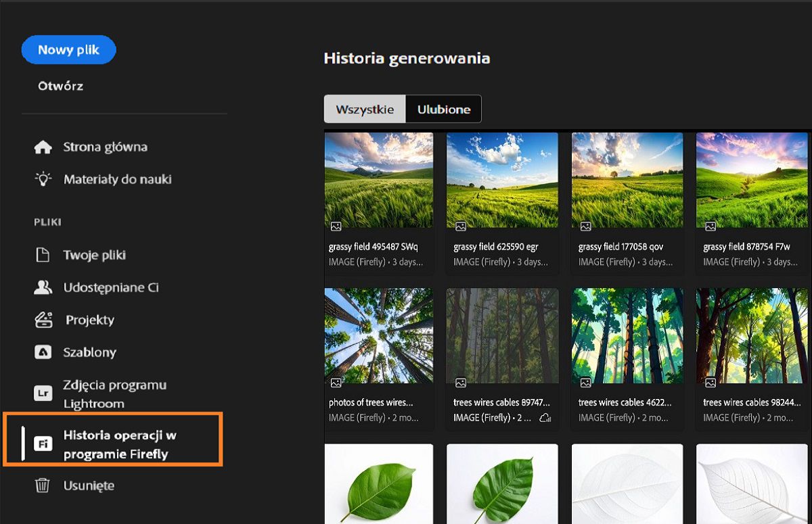Click image type icon on grassy field 177058 thumbnail
812x524 pixels.
[586, 227]
